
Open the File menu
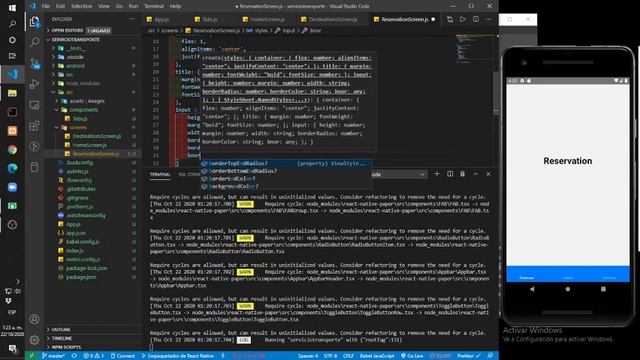point(46,6)
